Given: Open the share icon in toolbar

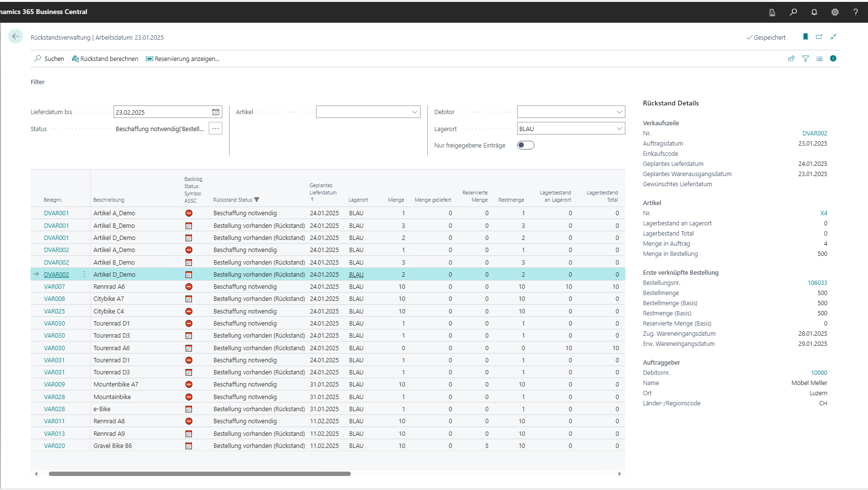Looking at the screenshot, I should (x=791, y=59).
